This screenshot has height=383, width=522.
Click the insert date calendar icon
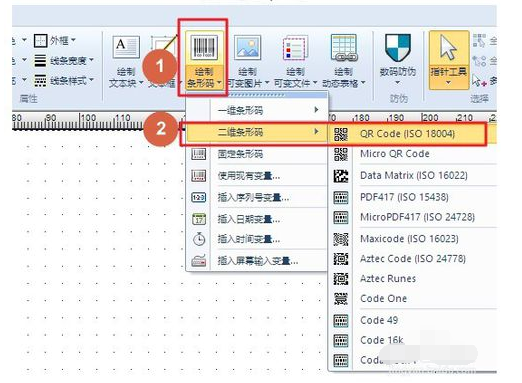click(x=199, y=219)
